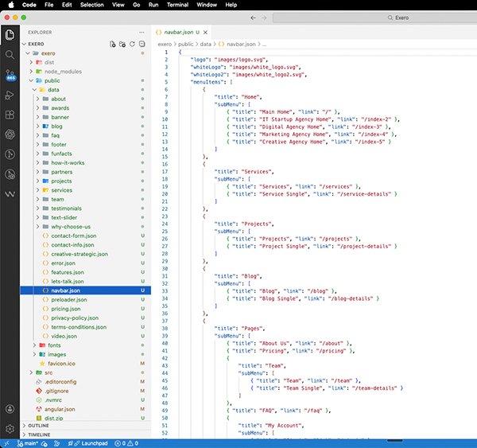477x448 pixels.
Task: Collapse all folders in explorer
Action: click(x=142, y=44)
